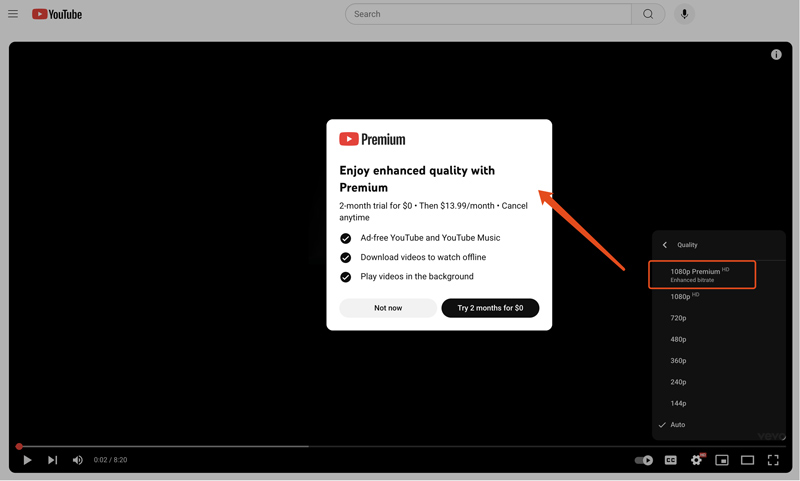This screenshot has height=481, width=800.
Task: Click 'Play videos in the background' text
Action: (417, 276)
